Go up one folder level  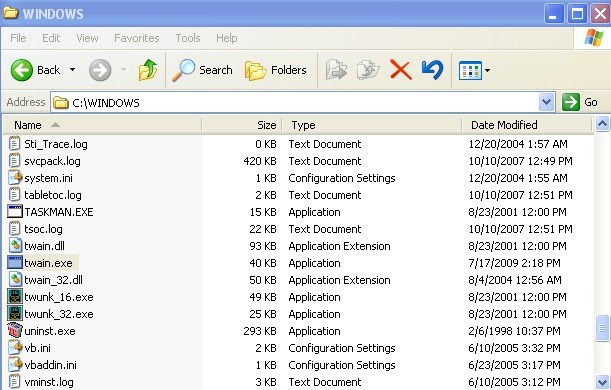tap(148, 70)
